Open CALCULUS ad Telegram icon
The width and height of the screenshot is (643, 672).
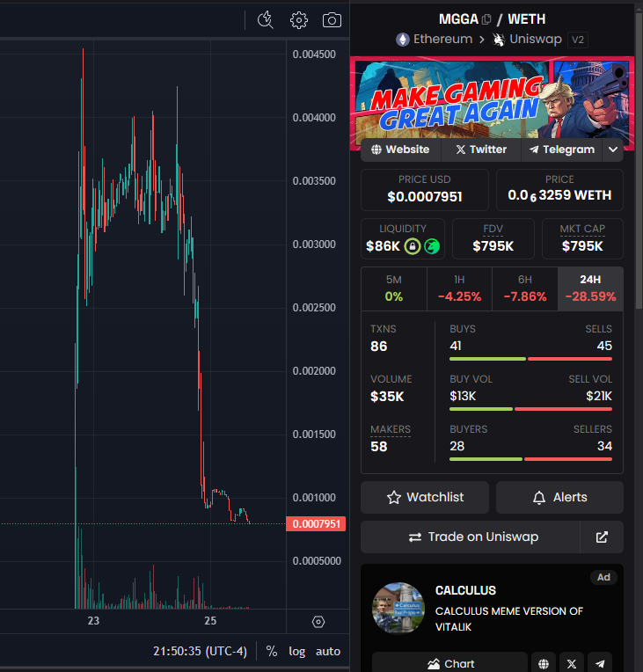(600, 664)
